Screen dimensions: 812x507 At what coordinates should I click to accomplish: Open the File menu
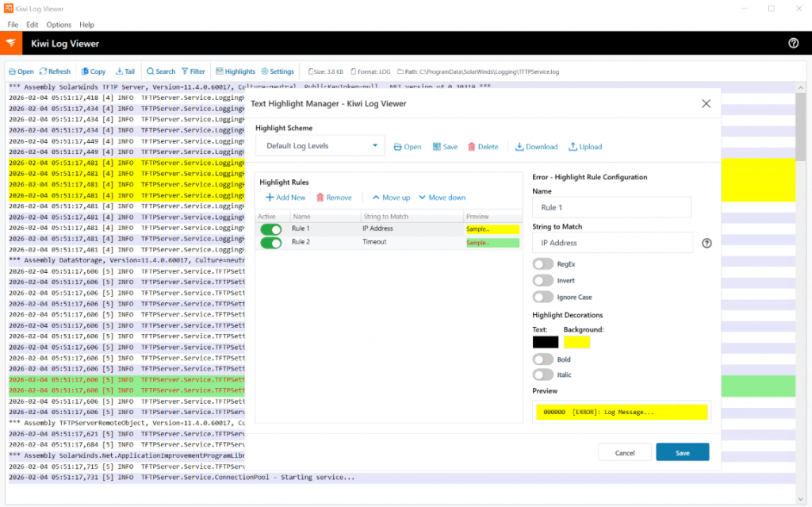pos(13,25)
